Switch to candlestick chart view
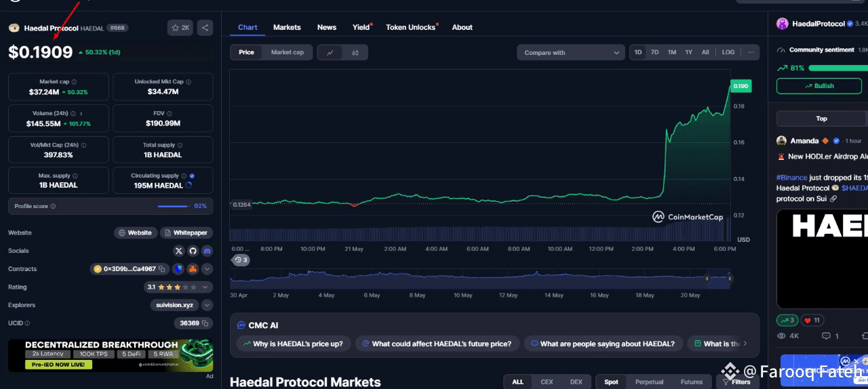 355,52
